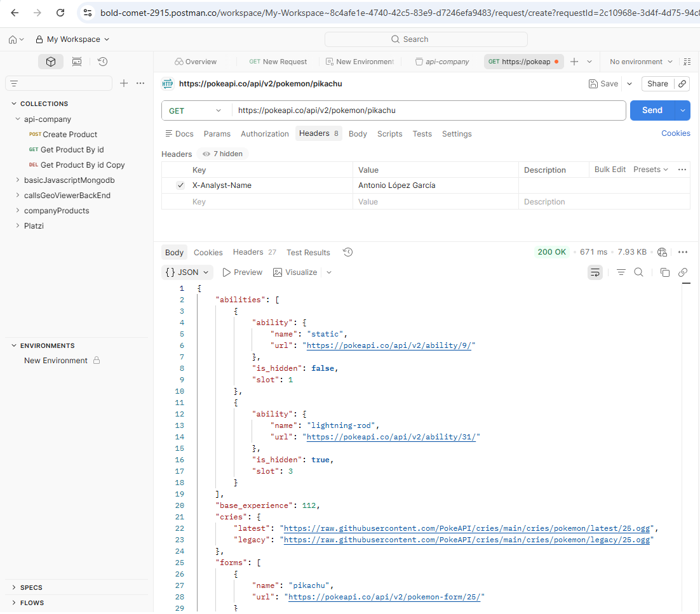Search within the response body
The image size is (700, 614).
click(x=639, y=272)
